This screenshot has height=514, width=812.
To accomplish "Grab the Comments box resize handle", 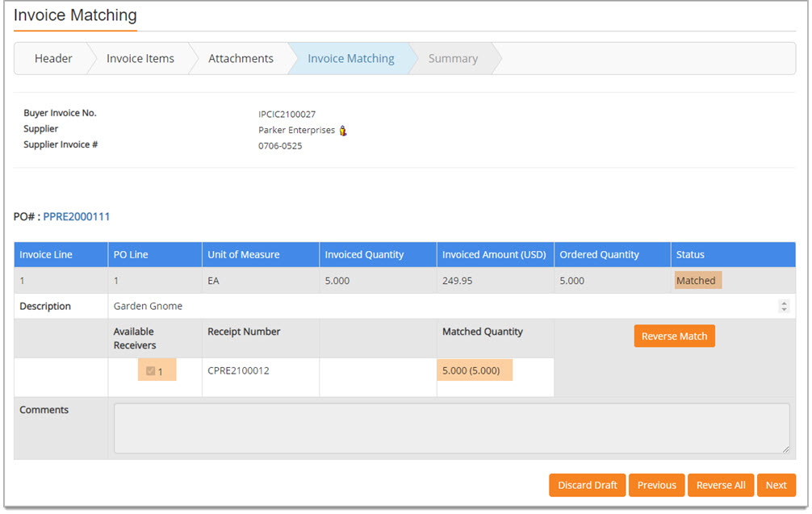I will click(x=785, y=449).
